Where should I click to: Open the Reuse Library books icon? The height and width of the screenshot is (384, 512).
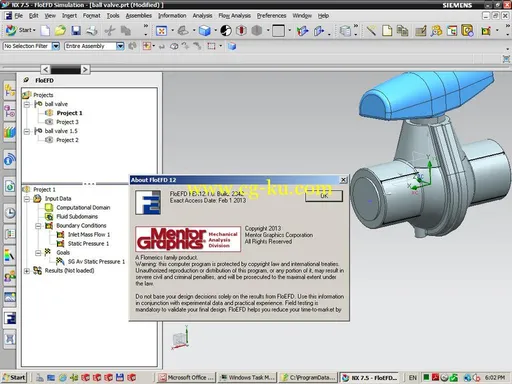point(10,132)
